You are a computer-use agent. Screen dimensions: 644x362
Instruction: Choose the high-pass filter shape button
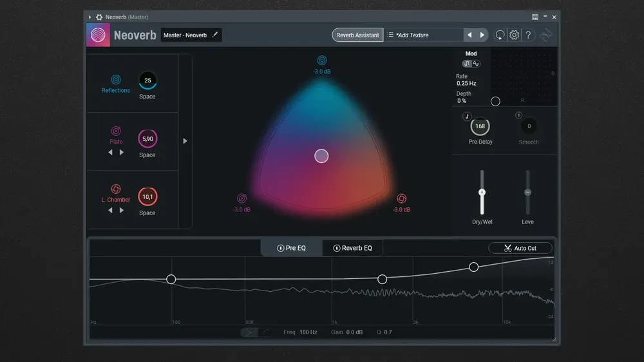[249, 332]
